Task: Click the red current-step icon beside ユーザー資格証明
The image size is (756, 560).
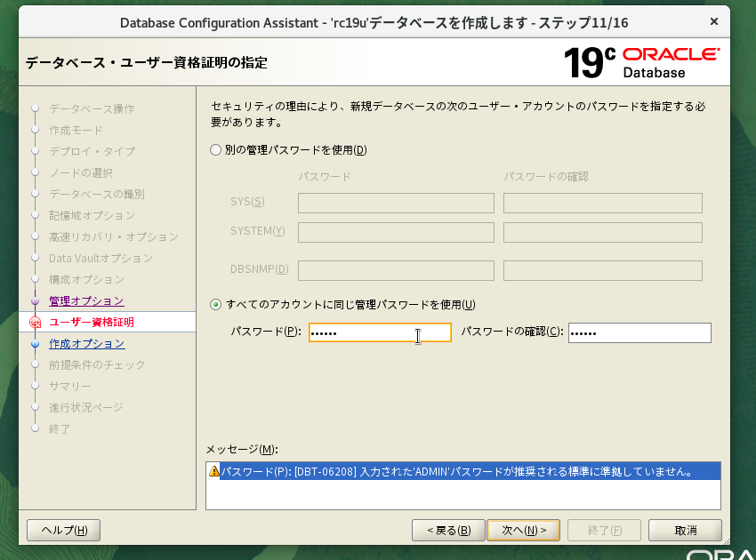Action: [x=36, y=323]
